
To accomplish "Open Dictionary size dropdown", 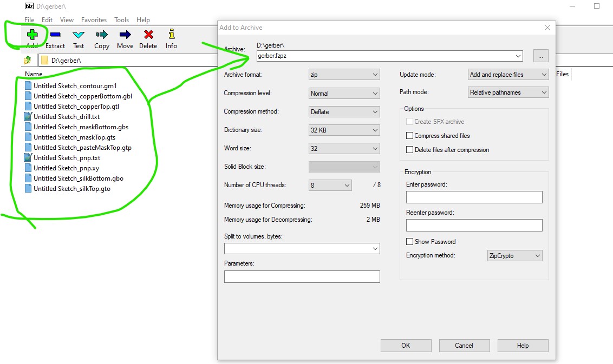I will (344, 130).
